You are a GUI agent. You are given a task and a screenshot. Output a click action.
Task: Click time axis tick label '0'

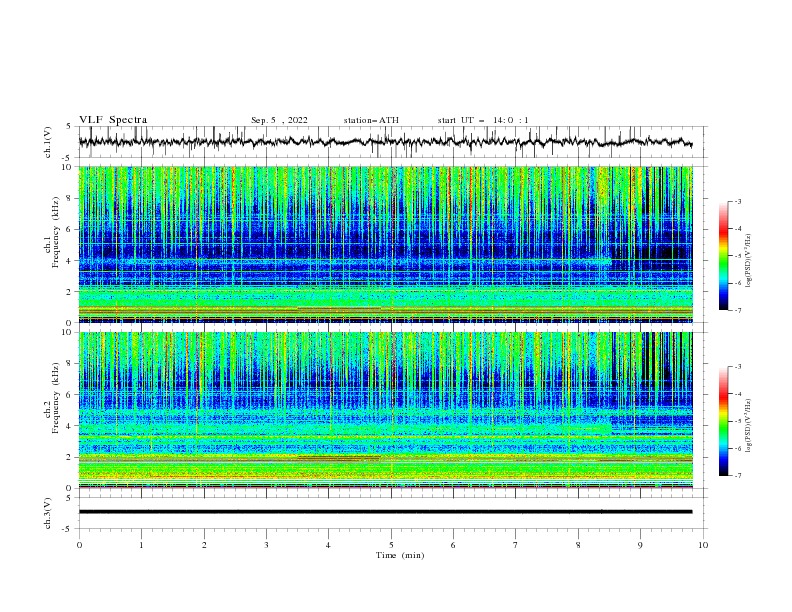point(79,545)
